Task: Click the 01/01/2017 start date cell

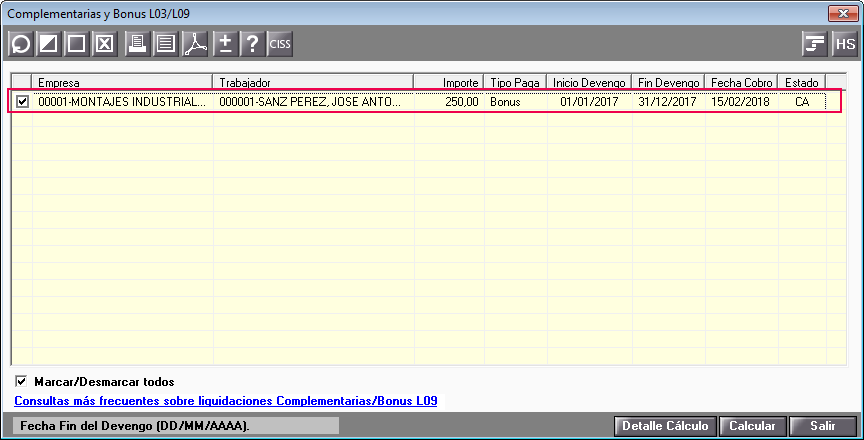Action: [589, 102]
